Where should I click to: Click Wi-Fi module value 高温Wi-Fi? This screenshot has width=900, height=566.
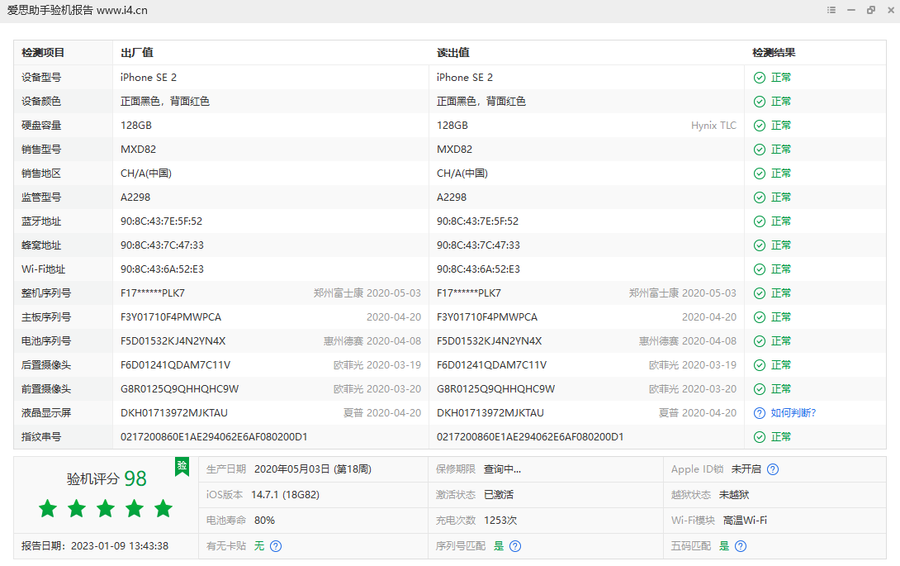745,521
